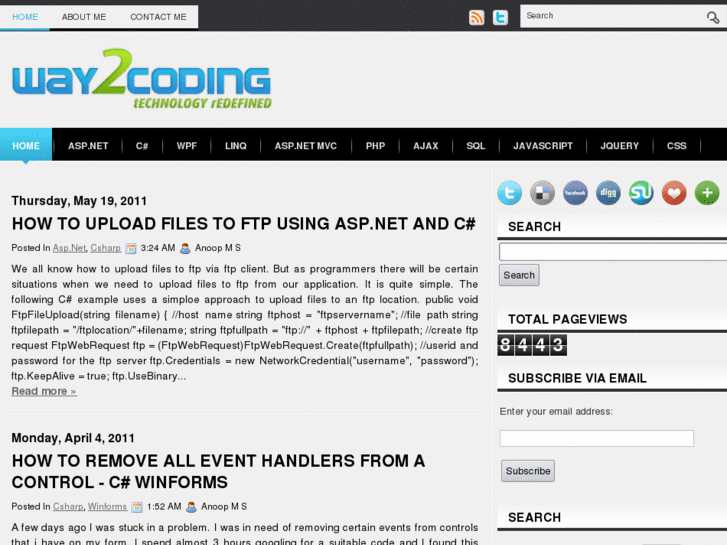Open the Twitter icon in top bar
This screenshot has height=545, width=727.
(500, 17)
